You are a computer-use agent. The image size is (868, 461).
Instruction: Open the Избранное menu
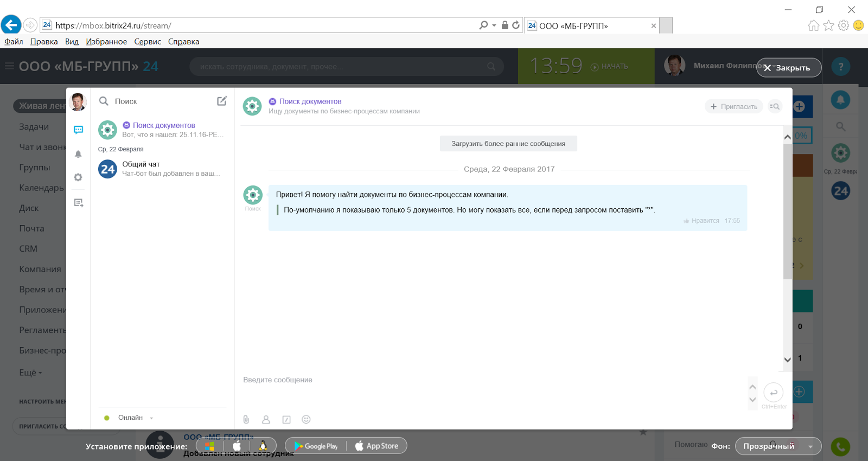(106, 42)
